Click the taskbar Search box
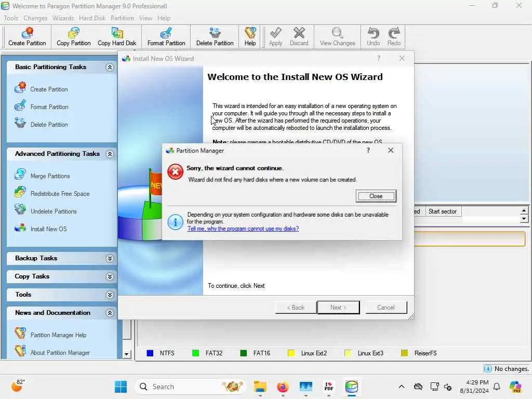Image resolution: width=532 pixels, height=399 pixels. (x=190, y=387)
